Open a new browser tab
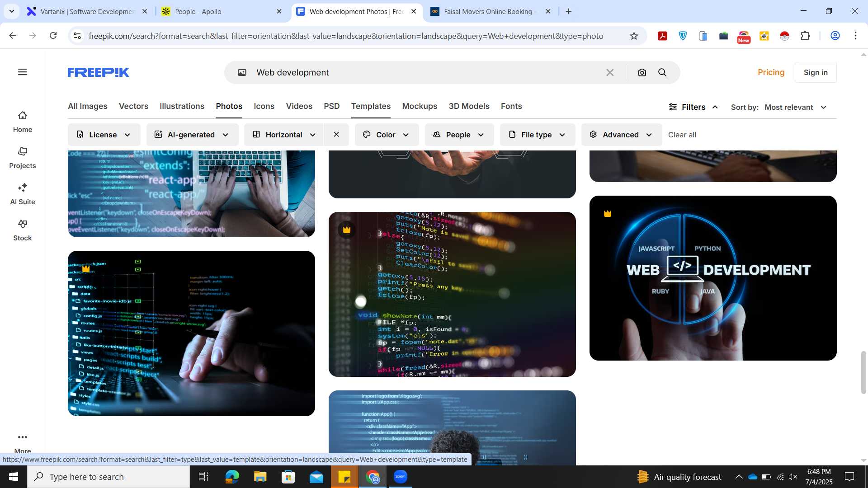This screenshot has width=868, height=488. pyautogui.click(x=569, y=11)
